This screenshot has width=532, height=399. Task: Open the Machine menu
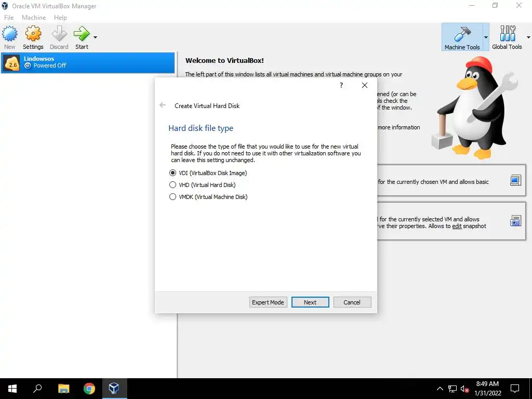[34, 17]
